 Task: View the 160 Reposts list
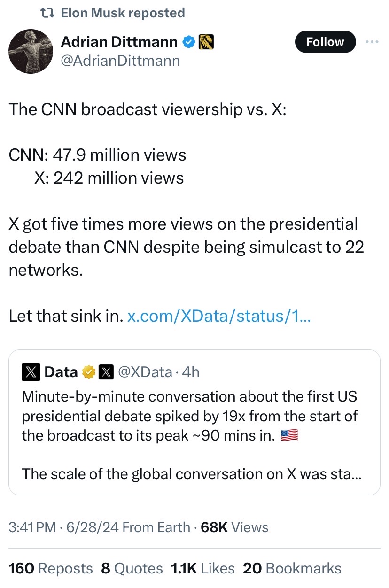[51, 568]
